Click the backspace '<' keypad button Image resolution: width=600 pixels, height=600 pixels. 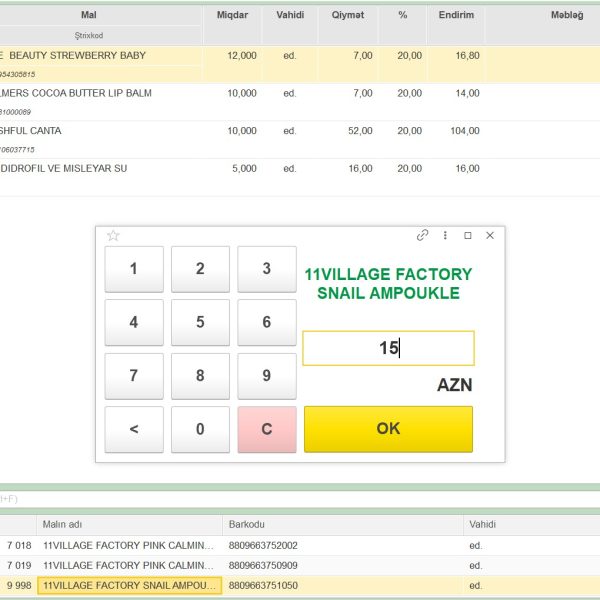[134, 429]
